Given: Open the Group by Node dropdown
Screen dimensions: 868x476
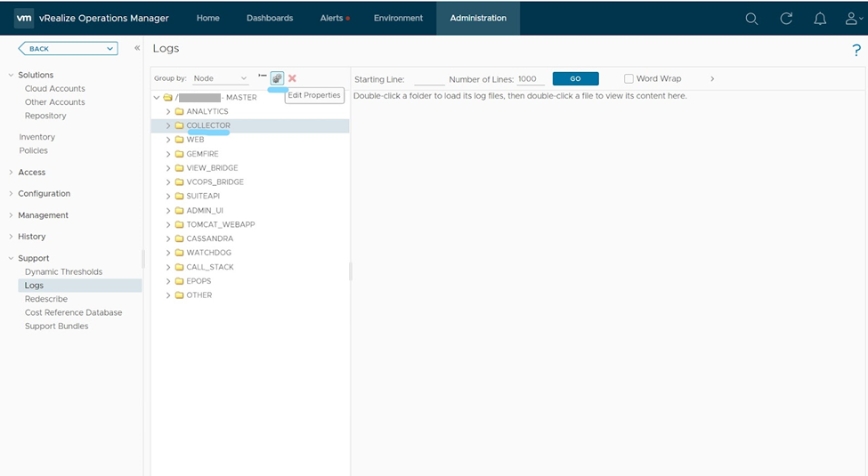Looking at the screenshot, I should [x=220, y=78].
